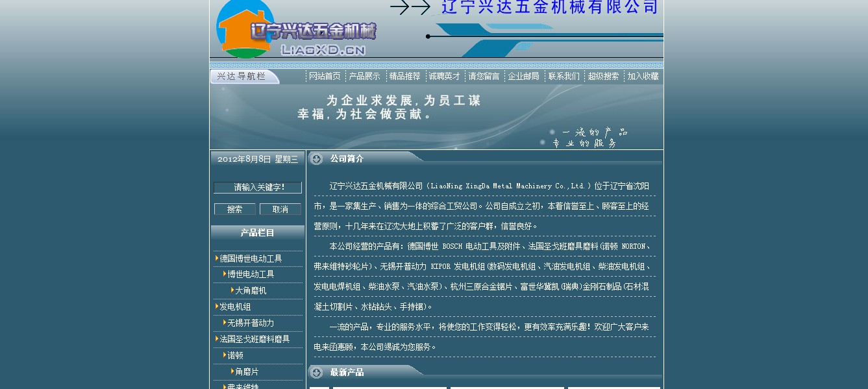Open the 博世电动工具 subcategory link
The height and width of the screenshot is (389, 868).
(x=251, y=274)
